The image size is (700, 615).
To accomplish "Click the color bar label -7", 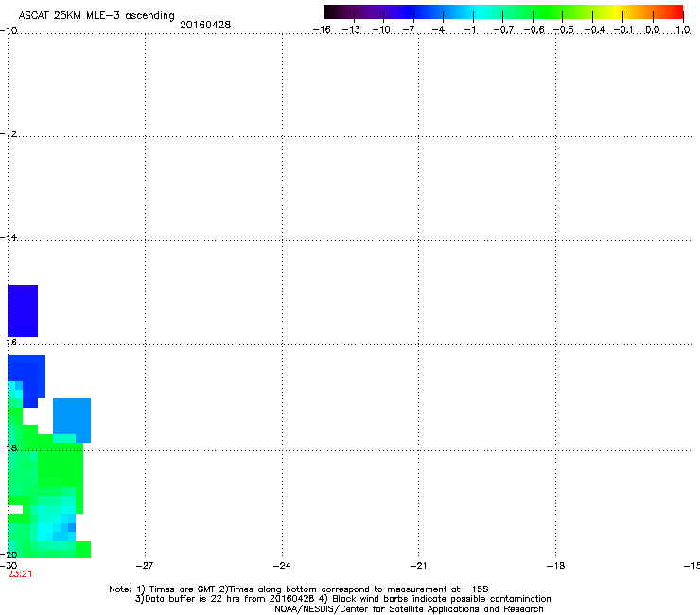I will pos(409,30).
